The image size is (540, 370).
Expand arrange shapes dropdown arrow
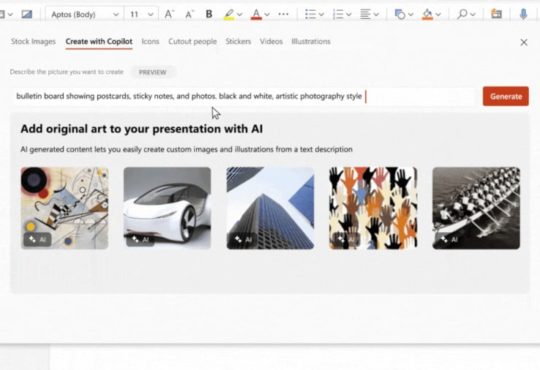(x=411, y=14)
